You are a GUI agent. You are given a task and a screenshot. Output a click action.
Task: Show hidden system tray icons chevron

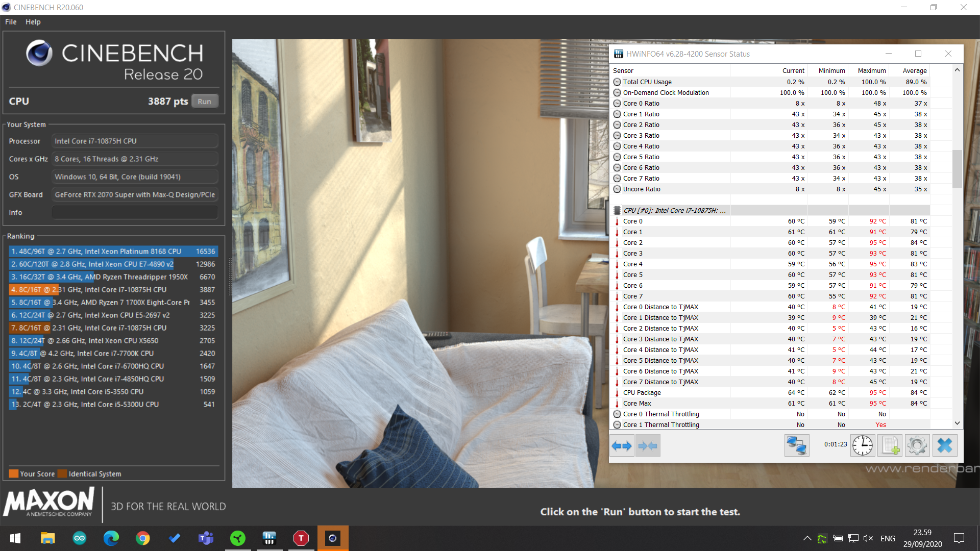click(x=807, y=538)
